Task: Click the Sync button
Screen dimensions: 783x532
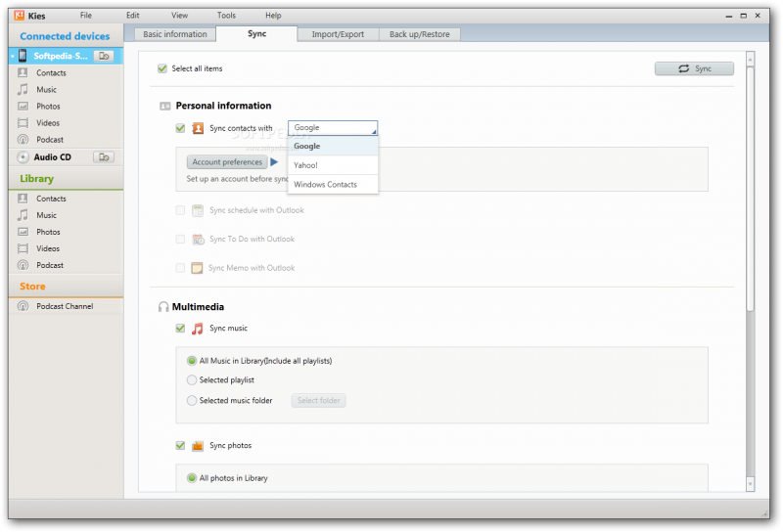Action: 694,68
